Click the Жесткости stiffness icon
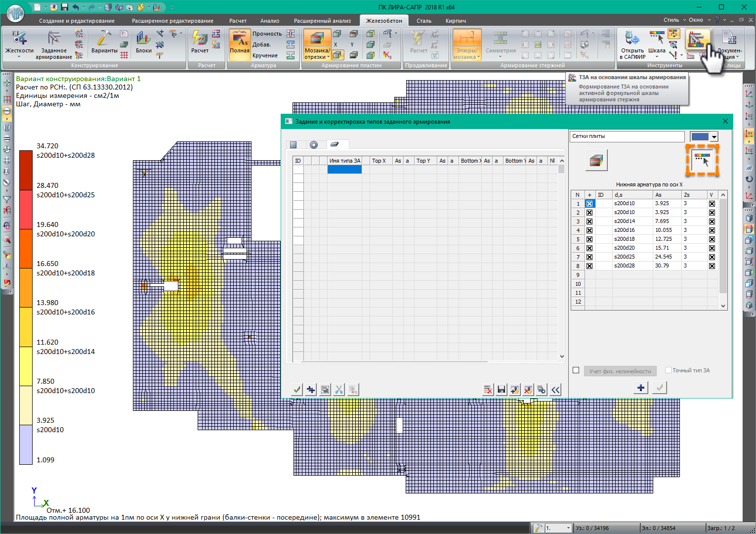 (19, 39)
